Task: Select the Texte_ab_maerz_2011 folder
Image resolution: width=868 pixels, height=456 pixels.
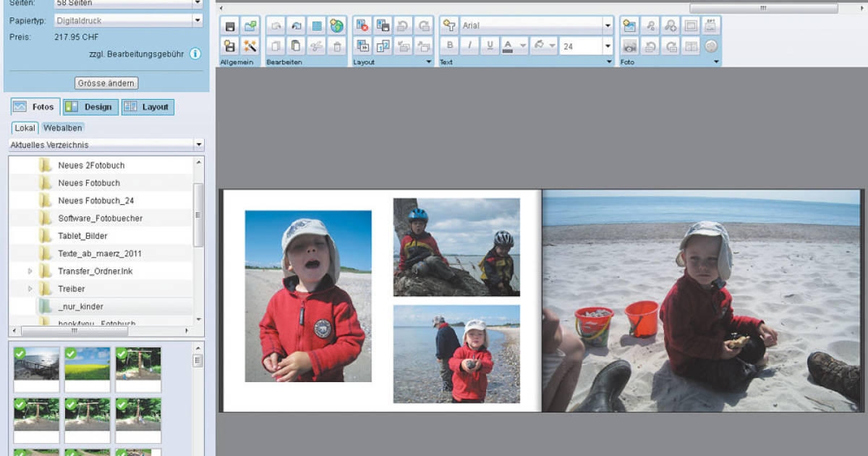Action: (x=101, y=253)
